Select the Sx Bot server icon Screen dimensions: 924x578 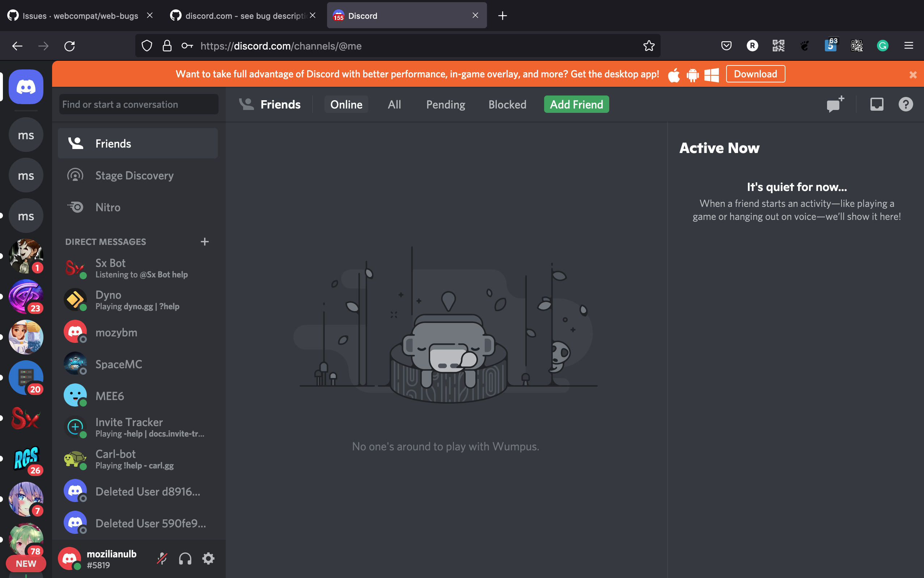[x=26, y=418]
